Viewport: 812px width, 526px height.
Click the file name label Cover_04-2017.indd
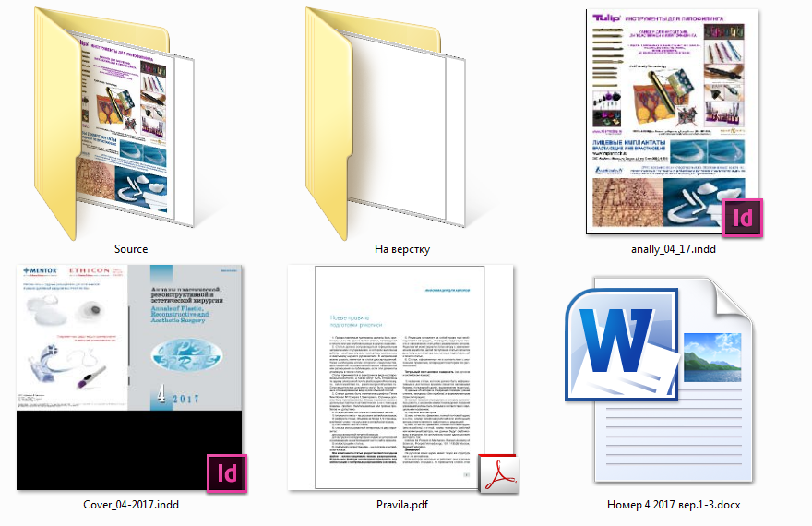click(x=131, y=504)
